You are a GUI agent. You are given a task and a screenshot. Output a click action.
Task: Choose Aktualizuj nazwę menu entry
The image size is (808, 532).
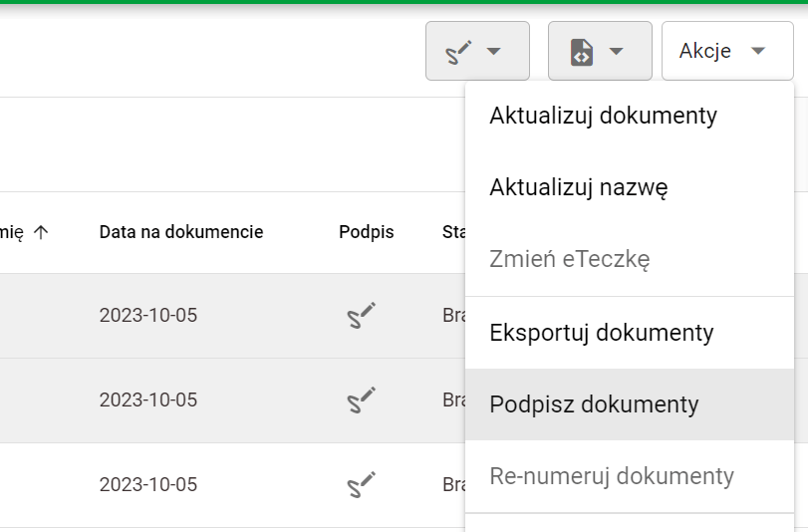(578, 187)
